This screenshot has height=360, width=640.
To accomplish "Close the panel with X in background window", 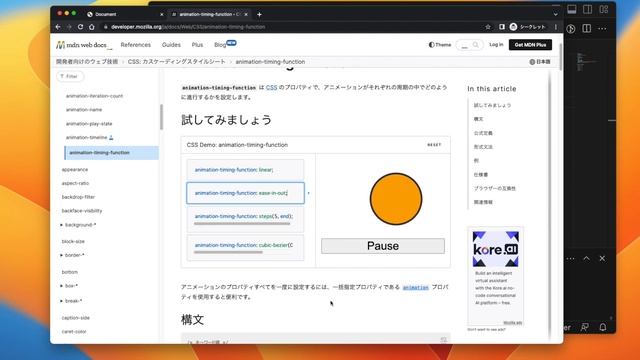I will (x=602, y=258).
